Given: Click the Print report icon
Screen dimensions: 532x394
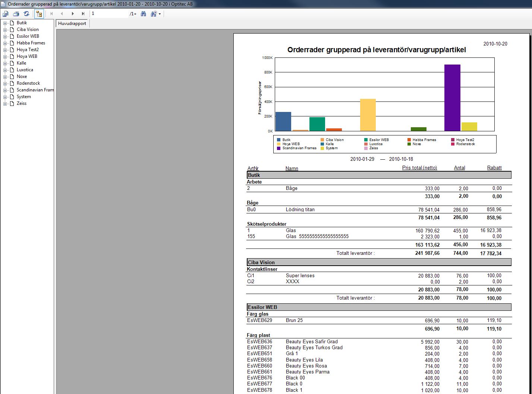Looking at the screenshot, I should (16, 14).
